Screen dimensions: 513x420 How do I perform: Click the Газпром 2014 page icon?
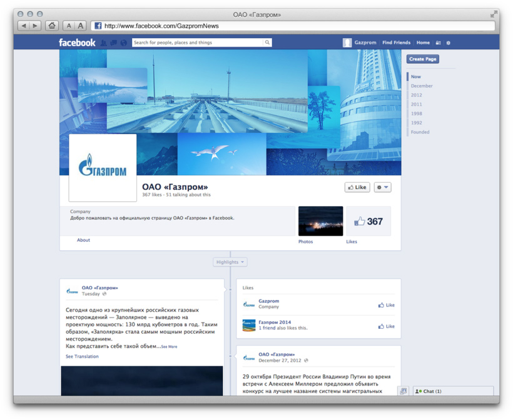coord(249,325)
